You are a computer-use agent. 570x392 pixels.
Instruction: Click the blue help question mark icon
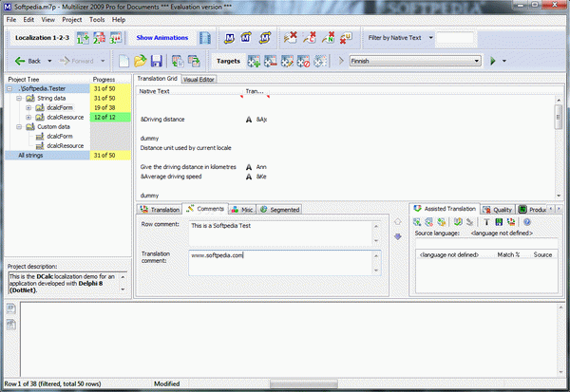pos(526,221)
